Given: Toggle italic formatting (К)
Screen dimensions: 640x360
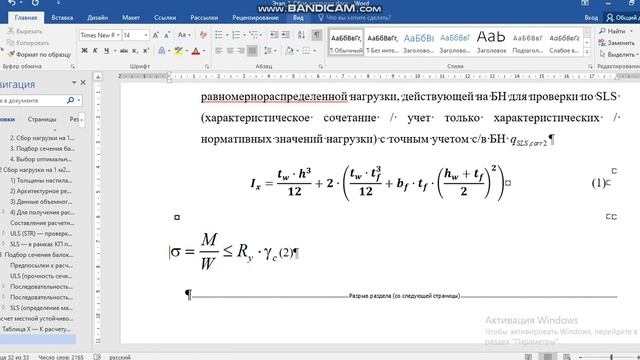Looking at the screenshot, I should coord(95,51).
